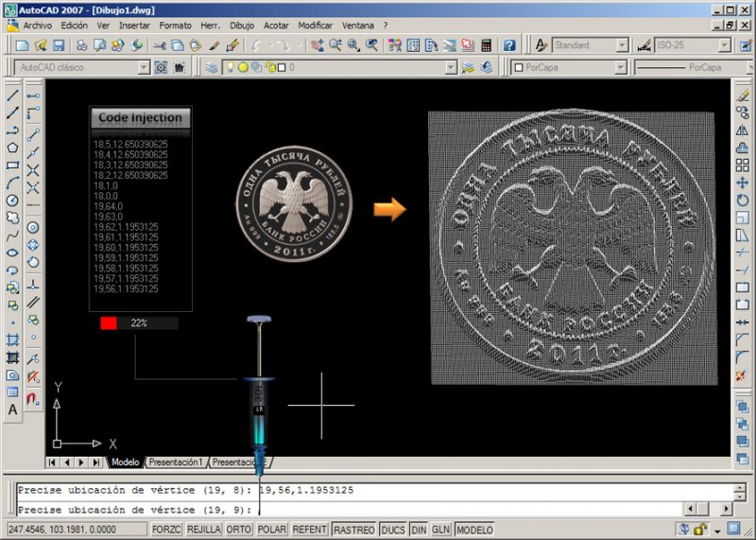Toggle ORTO mode in status bar

click(239, 530)
